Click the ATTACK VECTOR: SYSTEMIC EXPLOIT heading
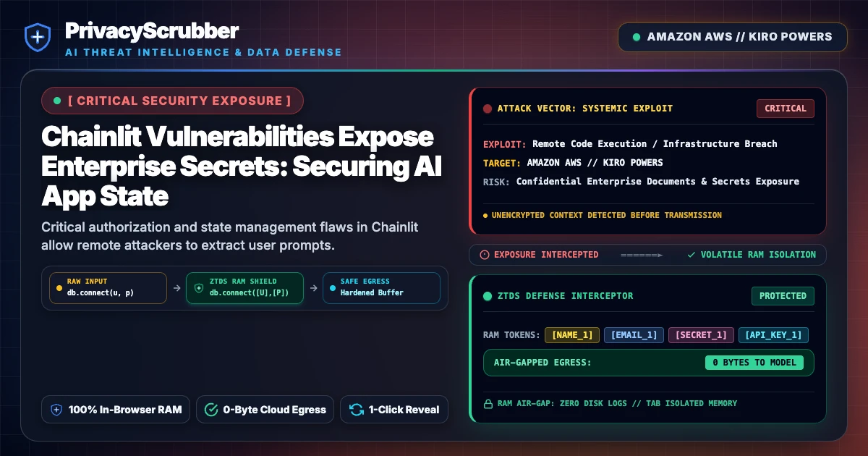The image size is (868, 456). [584, 109]
